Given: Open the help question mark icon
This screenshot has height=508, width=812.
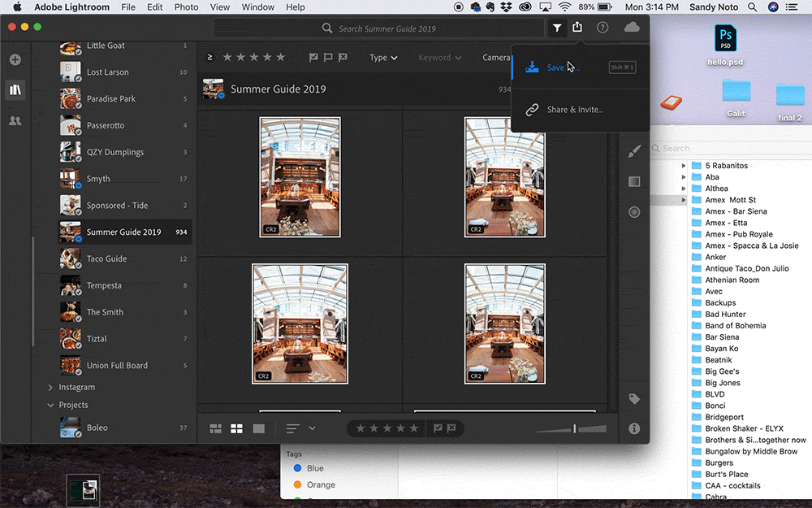Looking at the screenshot, I should 603,28.
